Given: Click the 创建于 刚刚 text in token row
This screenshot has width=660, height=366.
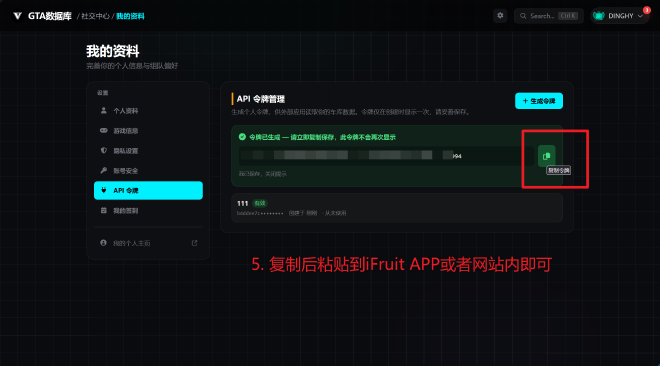Looking at the screenshot, I should coord(303,213).
